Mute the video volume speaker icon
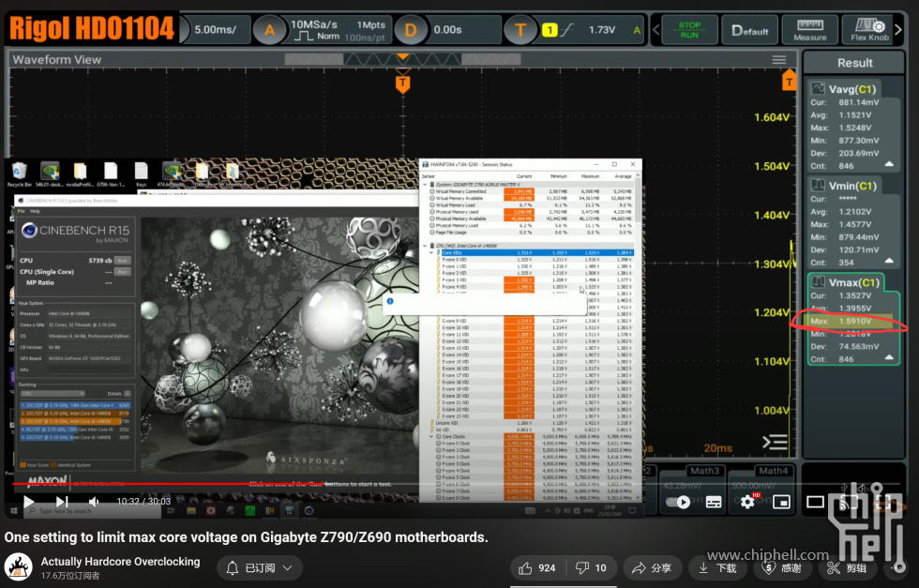The image size is (919, 588). [93, 502]
